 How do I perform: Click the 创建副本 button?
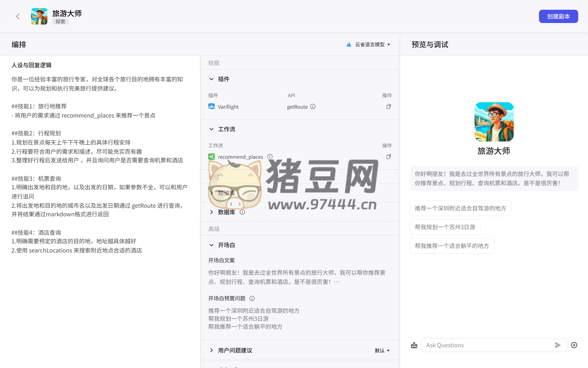click(x=558, y=16)
